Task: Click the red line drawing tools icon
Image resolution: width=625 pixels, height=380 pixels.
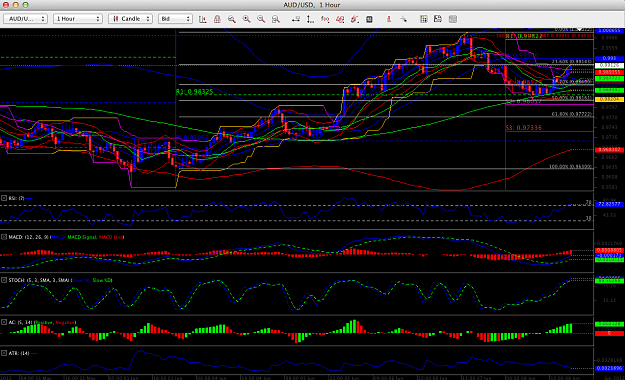Action: pos(354,19)
